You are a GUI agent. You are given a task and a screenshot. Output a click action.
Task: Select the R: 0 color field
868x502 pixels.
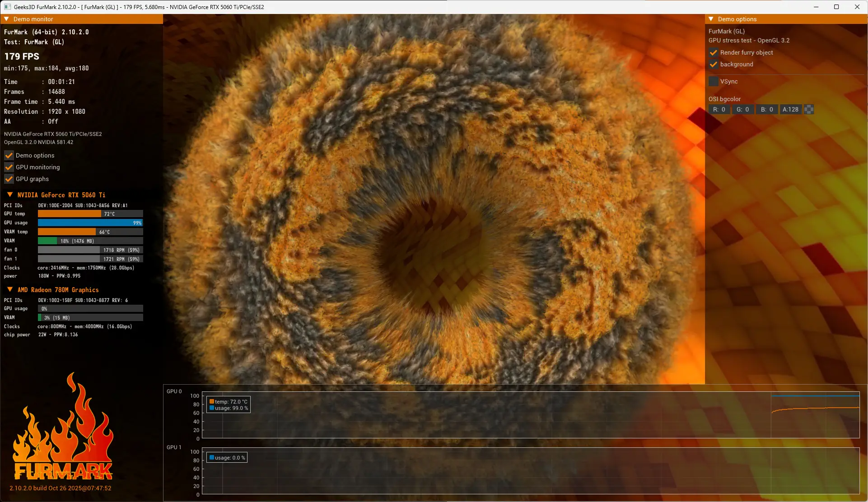click(x=719, y=109)
